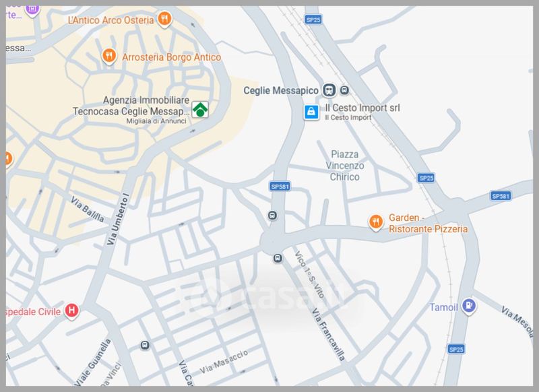Select the Via Francavilla street label
This screenshot has width=539, height=392.
(328, 335)
